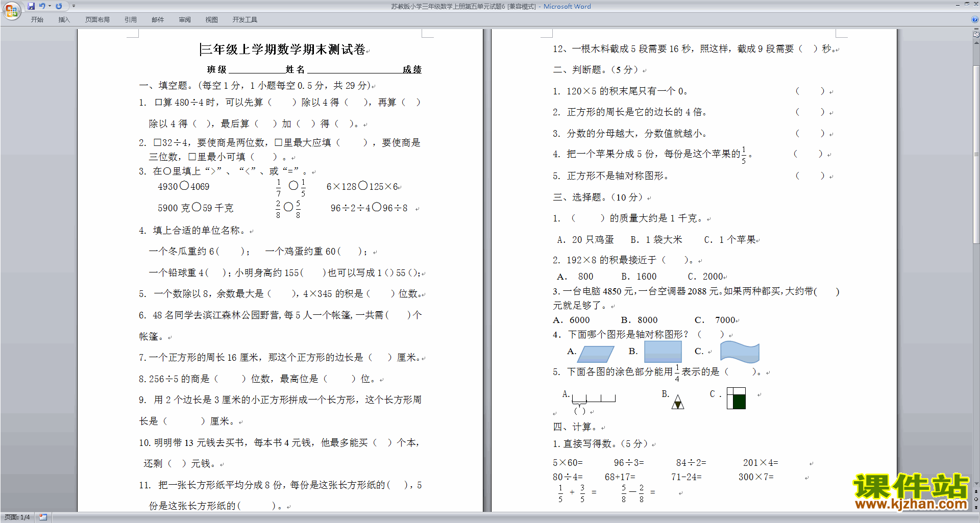Jump to previous page with double-up arrow
Image resolution: width=980 pixels, height=523 pixels.
[x=976, y=491]
